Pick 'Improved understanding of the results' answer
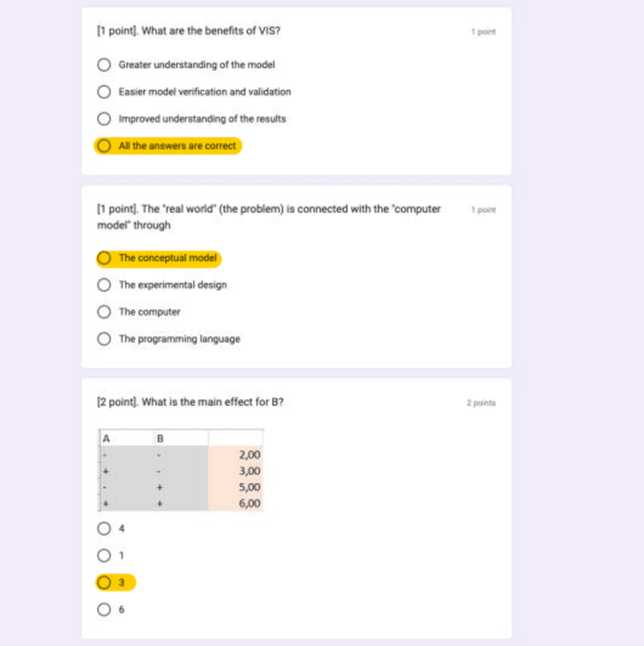Screen dimensions: 644x646 [104, 119]
